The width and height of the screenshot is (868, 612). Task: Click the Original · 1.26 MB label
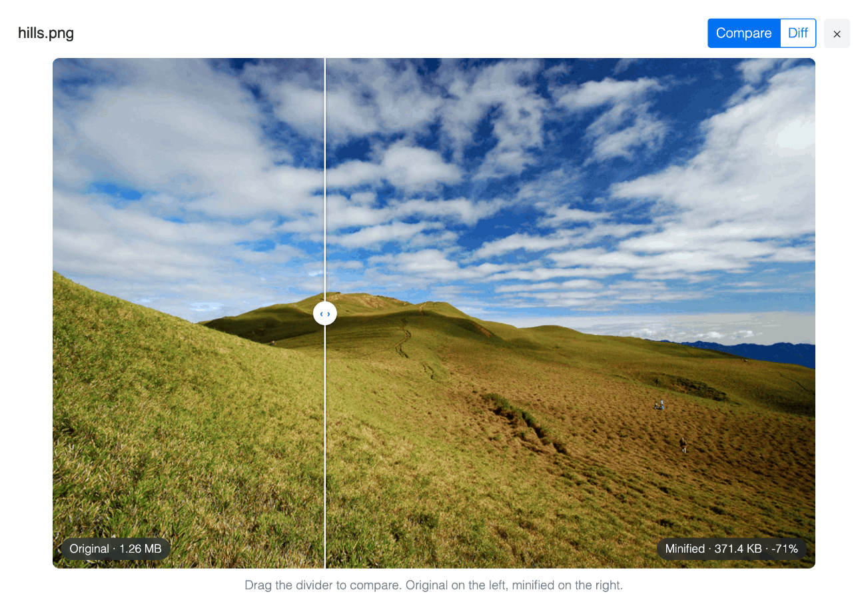point(115,549)
